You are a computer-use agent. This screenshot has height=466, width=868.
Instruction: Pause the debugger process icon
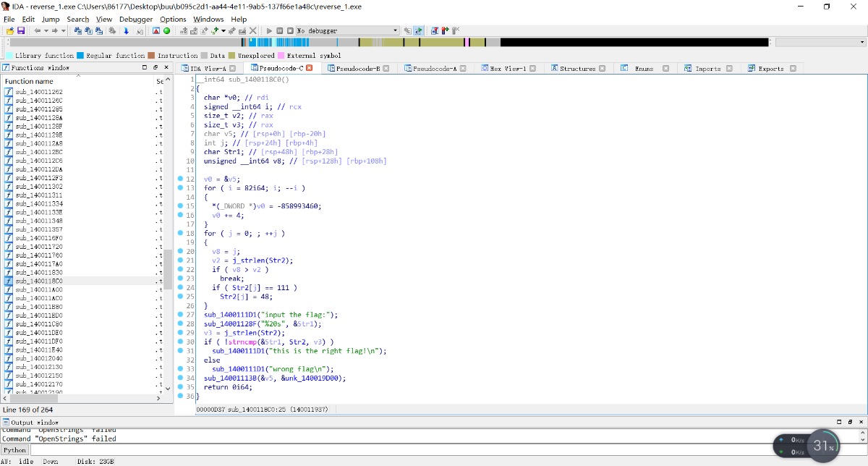tap(280, 31)
